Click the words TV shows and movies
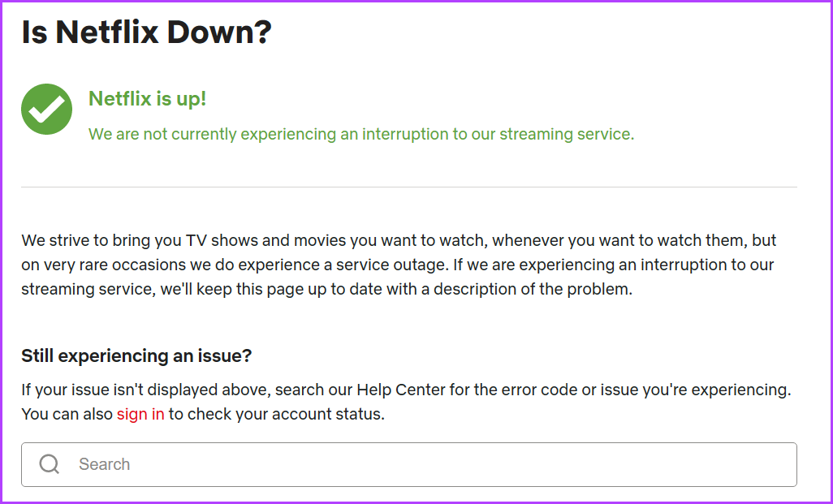833x504 pixels. [266, 240]
